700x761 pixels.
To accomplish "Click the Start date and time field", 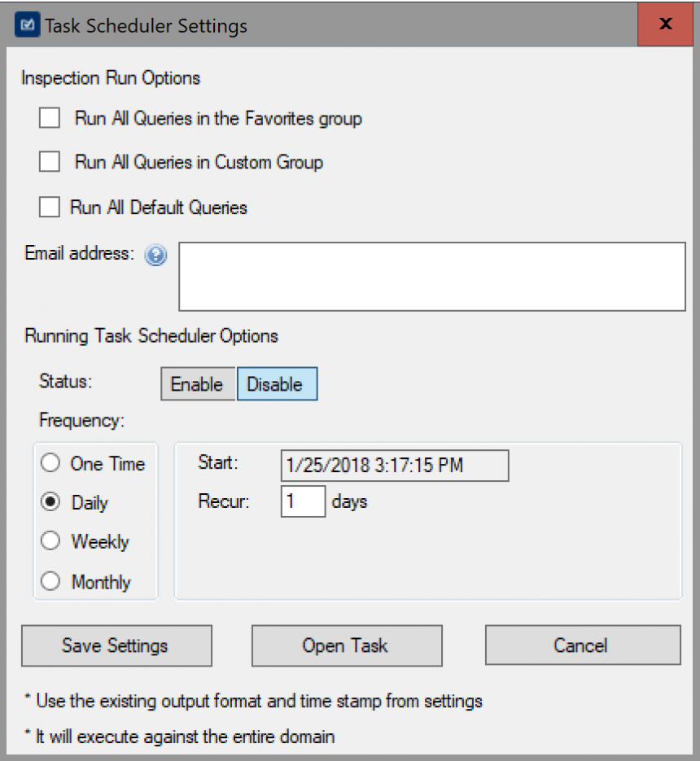I will (395, 466).
